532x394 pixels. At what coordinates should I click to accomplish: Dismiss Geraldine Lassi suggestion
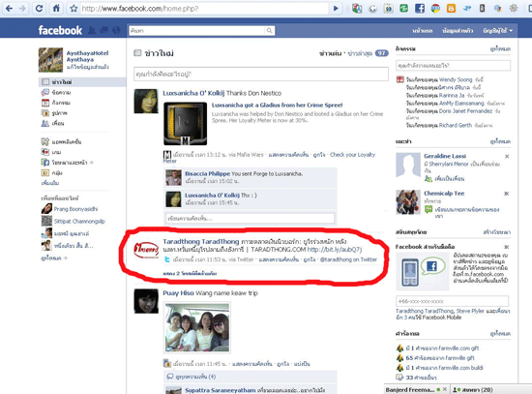507,156
